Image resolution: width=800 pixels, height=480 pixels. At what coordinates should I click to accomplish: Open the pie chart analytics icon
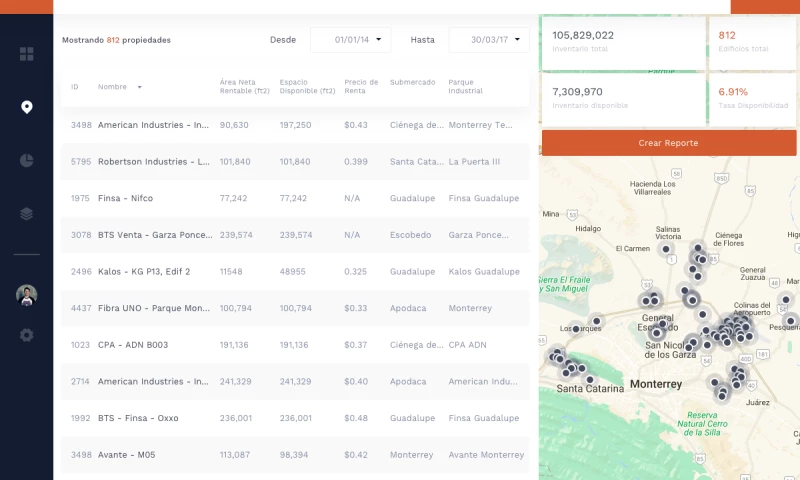(26, 160)
